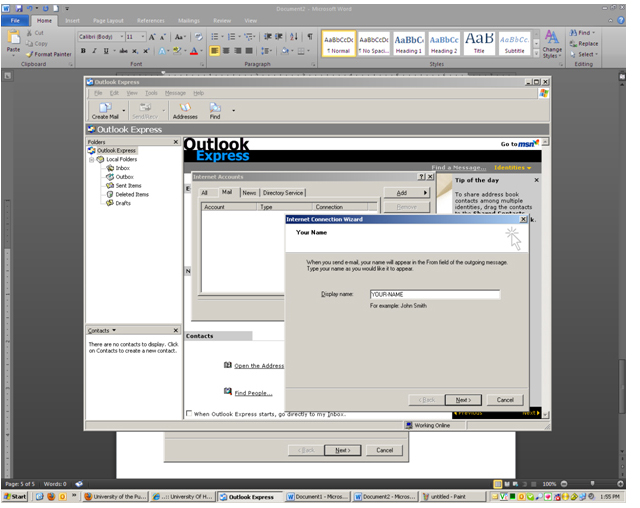Click the Find People link
The image size is (640, 508).
coord(253,393)
